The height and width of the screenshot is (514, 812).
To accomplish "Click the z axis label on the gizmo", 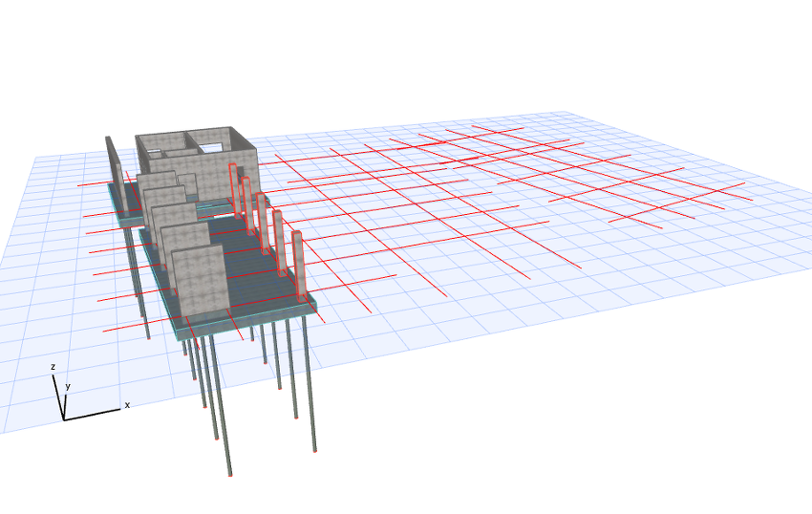I will (53, 367).
